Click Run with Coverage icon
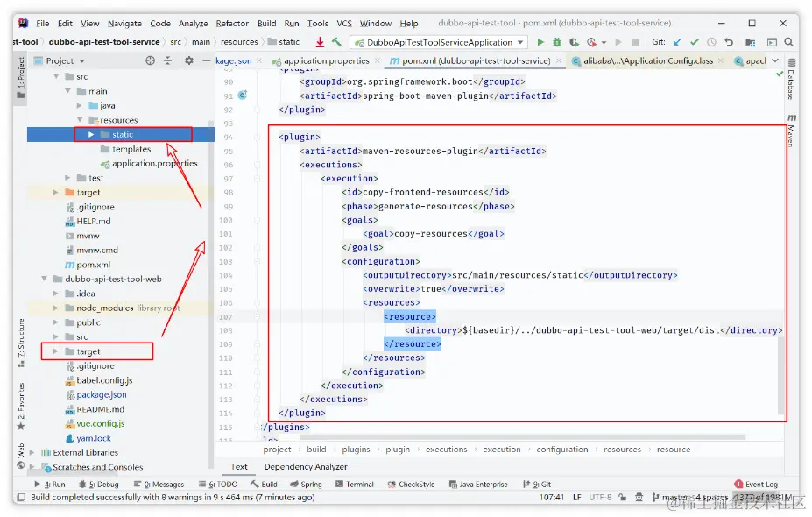The height and width of the screenshot is (517, 812). [573, 42]
